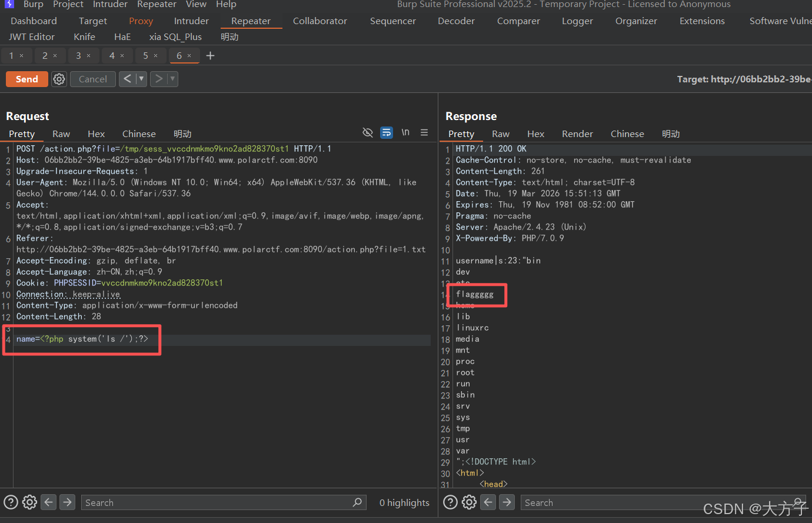Switch to Proxy tab
Image resolution: width=812 pixels, height=523 pixels.
141,21
